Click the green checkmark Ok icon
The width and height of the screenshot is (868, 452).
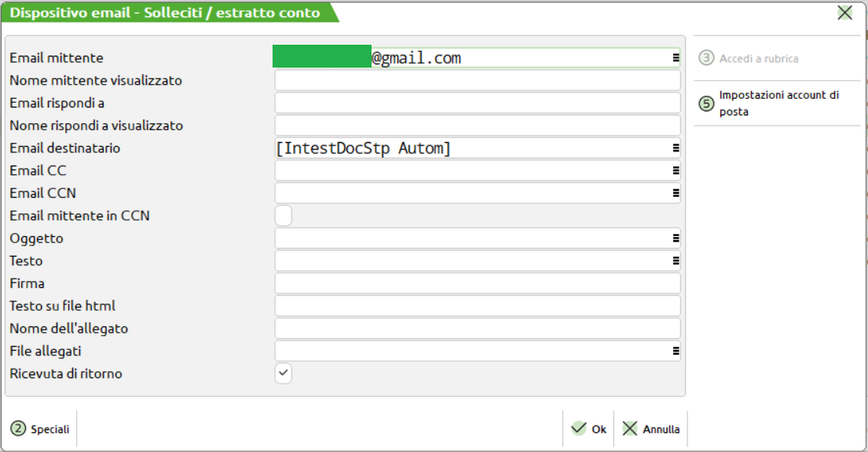(579, 428)
